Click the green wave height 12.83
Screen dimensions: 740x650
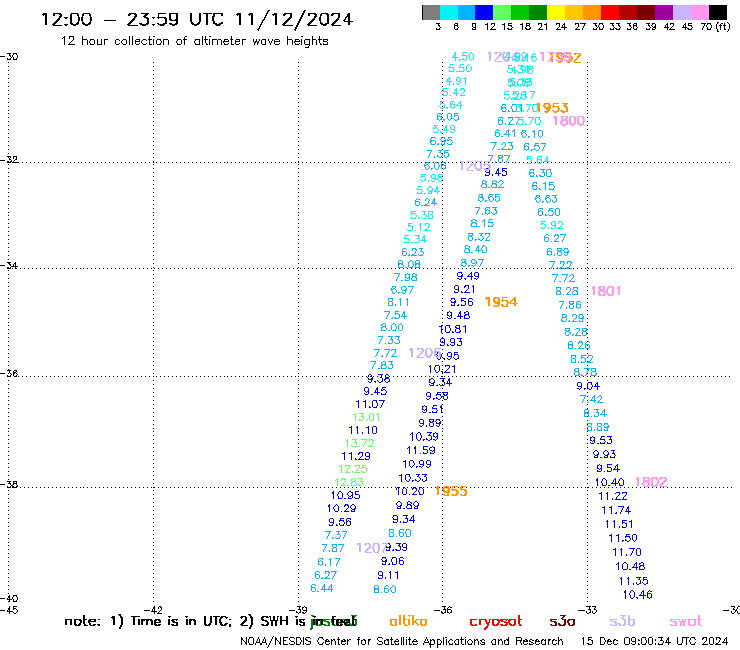(x=349, y=482)
